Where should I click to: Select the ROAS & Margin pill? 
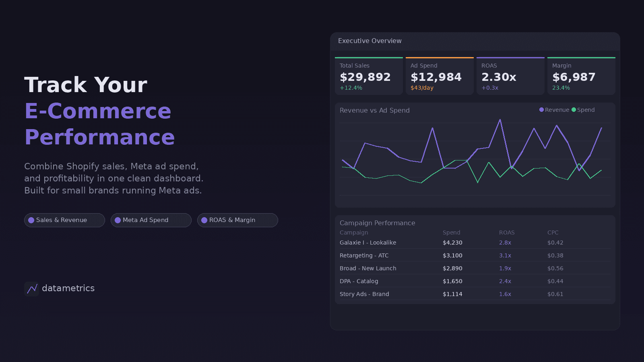pyautogui.click(x=237, y=220)
